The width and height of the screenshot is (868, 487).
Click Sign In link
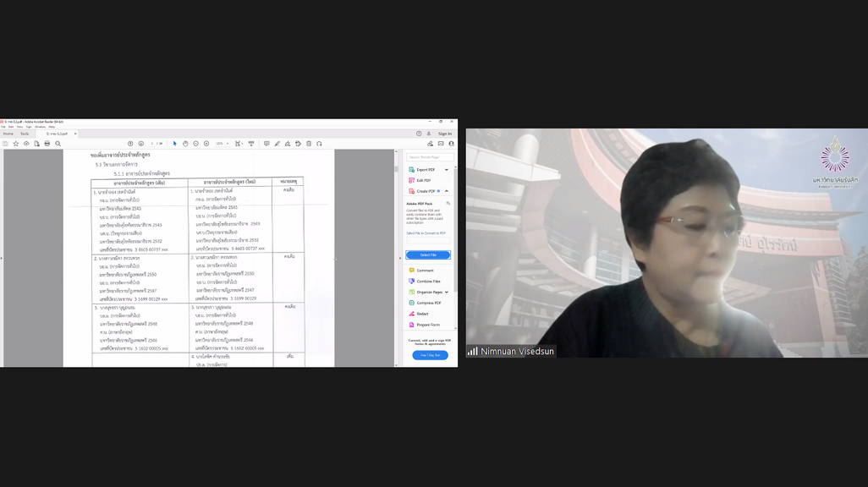[x=444, y=134]
